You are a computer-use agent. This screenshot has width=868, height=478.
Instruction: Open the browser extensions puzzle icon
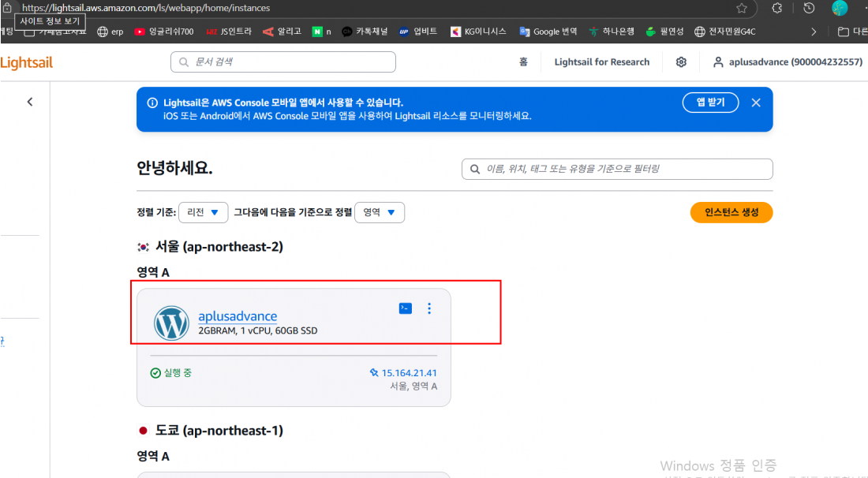(777, 8)
